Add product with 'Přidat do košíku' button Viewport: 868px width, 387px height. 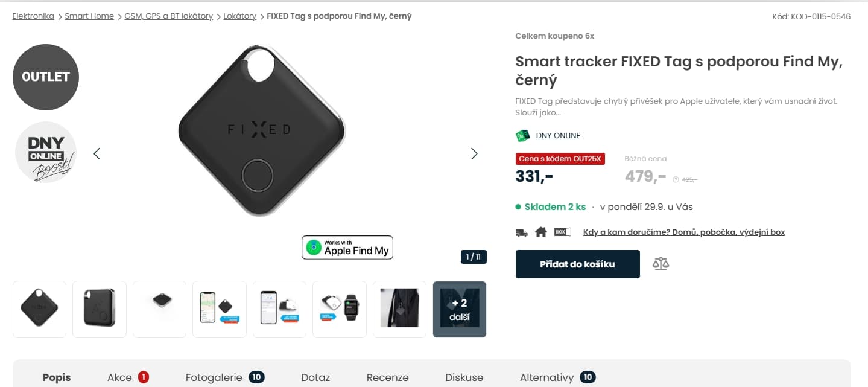tap(577, 264)
